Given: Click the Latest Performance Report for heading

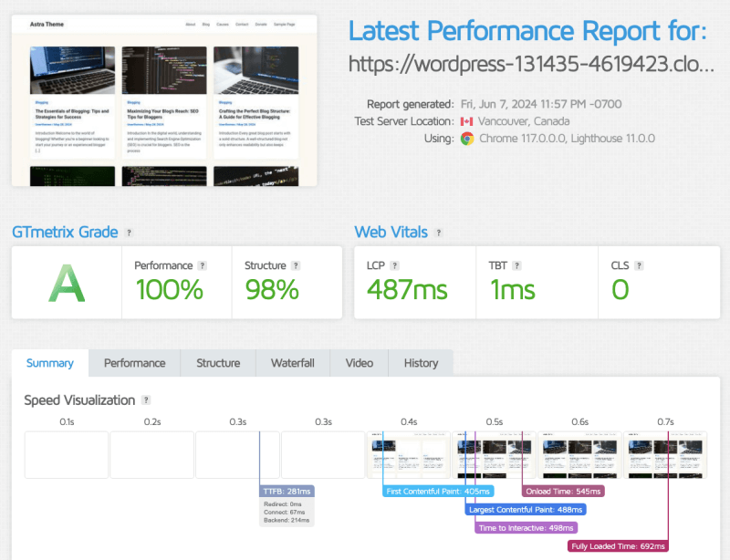Looking at the screenshot, I should coord(527,31).
